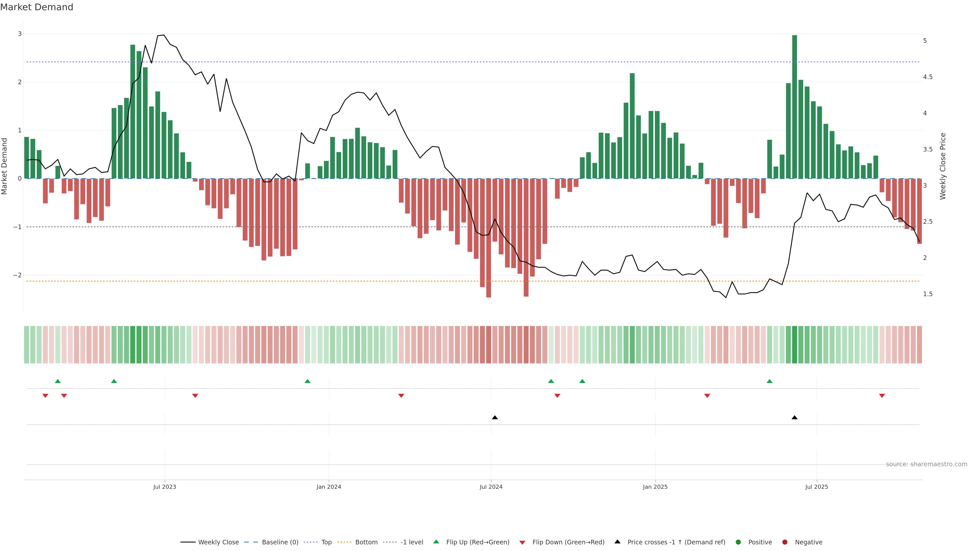Image resolution: width=980 pixels, height=551 pixels.
Task: Click black price-cross marker before Jul 2025
Action: (794, 418)
